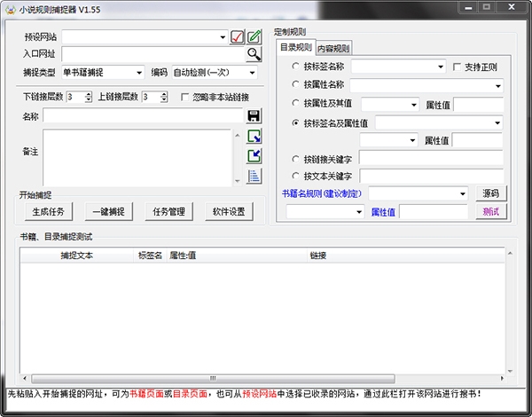Image resolution: width=532 pixels, height=417 pixels.
Task: Open the 捕捉类型 dropdown
Action: point(139,73)
